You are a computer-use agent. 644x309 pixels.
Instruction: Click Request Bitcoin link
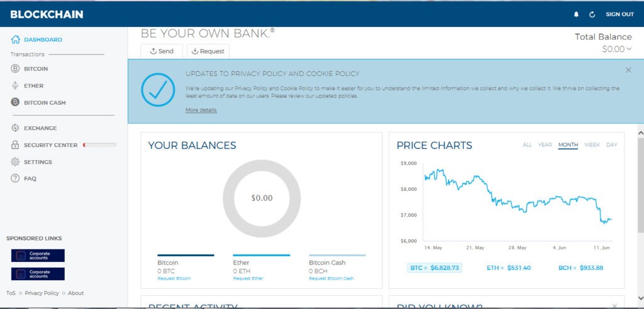(x=174, y=279)
